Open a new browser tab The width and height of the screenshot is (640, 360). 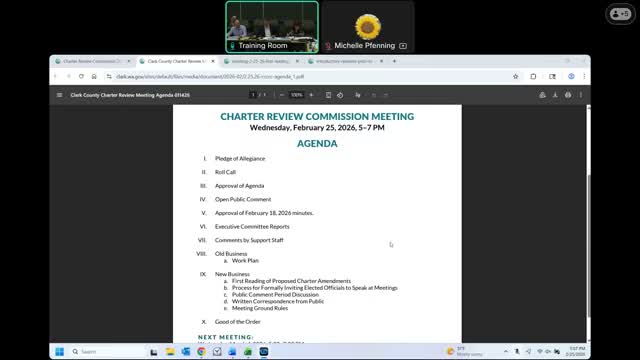click(x=394, y=61)
